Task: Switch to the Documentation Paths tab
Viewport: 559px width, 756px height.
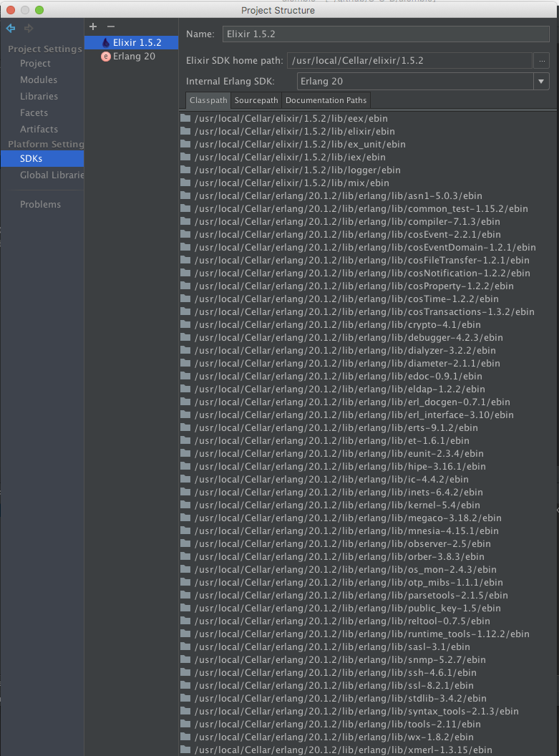Action: [326, 100]
